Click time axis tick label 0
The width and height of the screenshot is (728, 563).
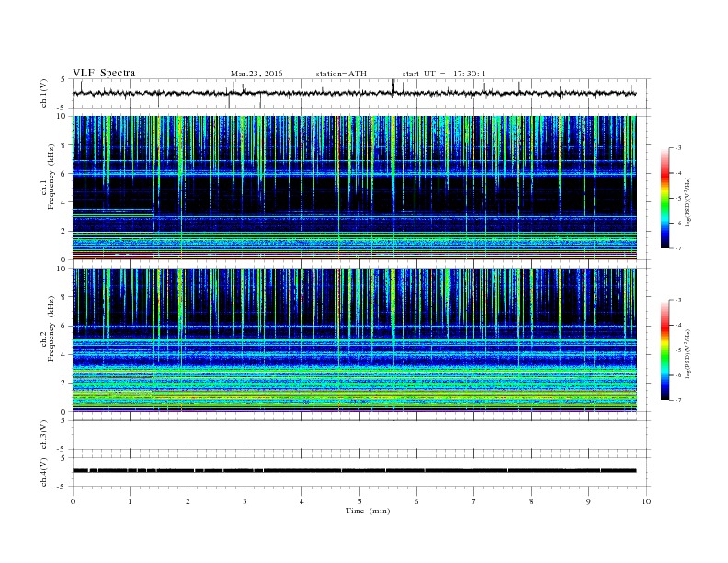pos(73,501)
